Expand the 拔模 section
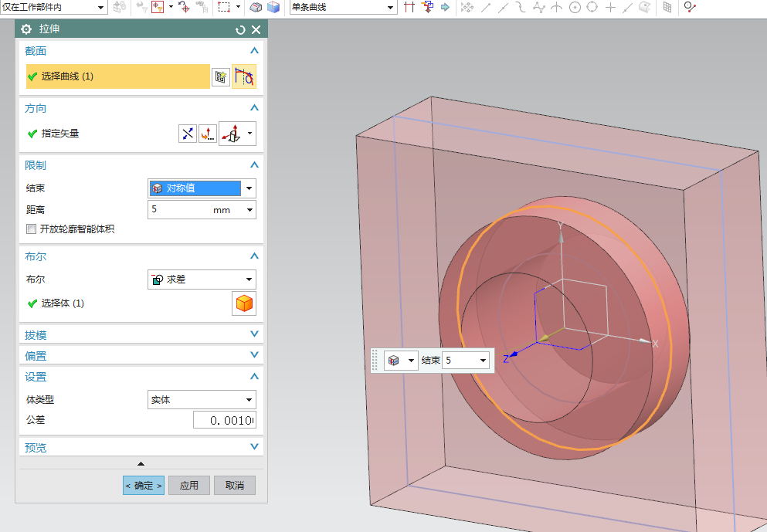The width and height of the screenshot is (767, 532). (254, 335)
